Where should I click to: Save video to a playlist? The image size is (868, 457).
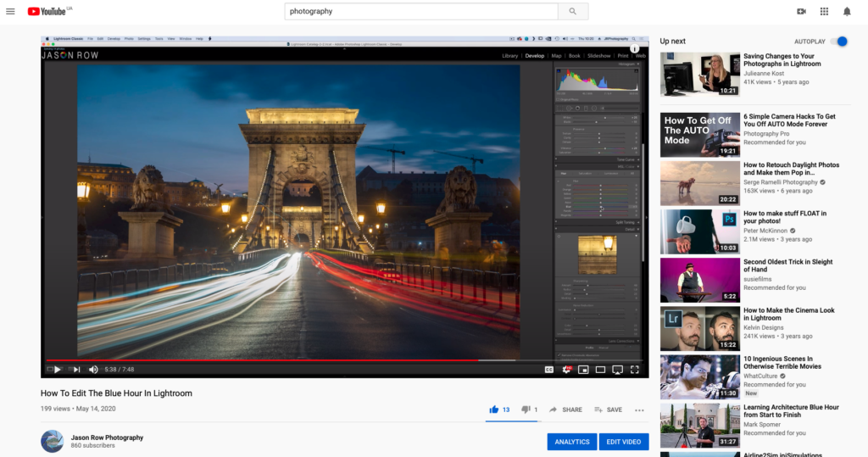point(609,410)
